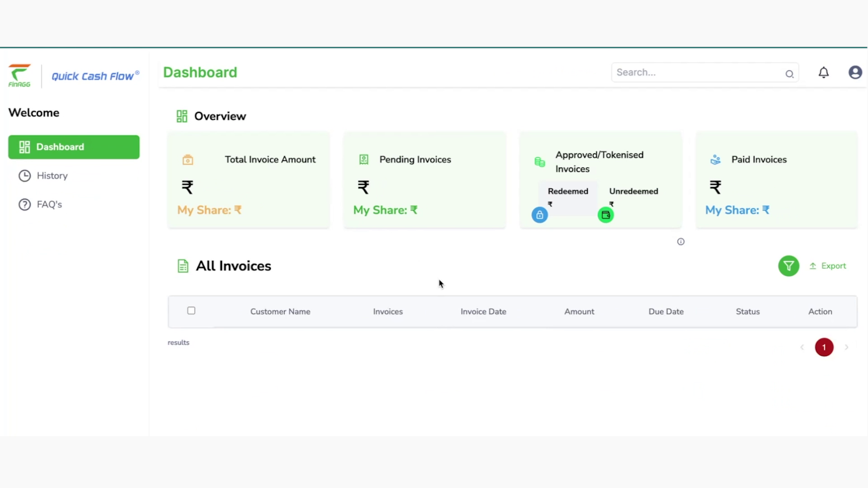This screenshot has height=488, width=868.
Task: Sort by the Amount column header
Action: pos(579,311)
